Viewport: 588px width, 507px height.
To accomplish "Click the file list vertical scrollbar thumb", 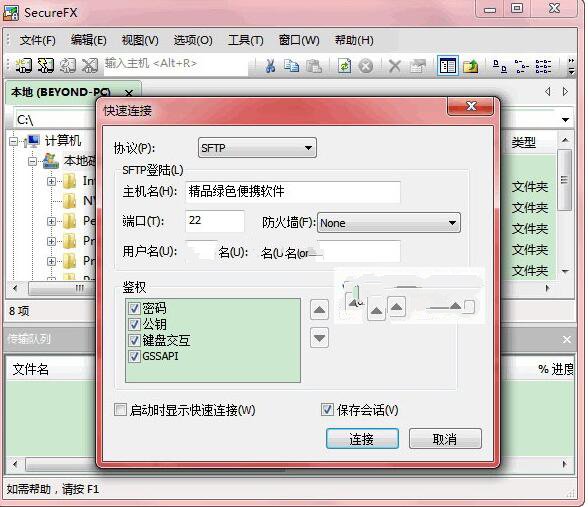I will coord(564,180).
